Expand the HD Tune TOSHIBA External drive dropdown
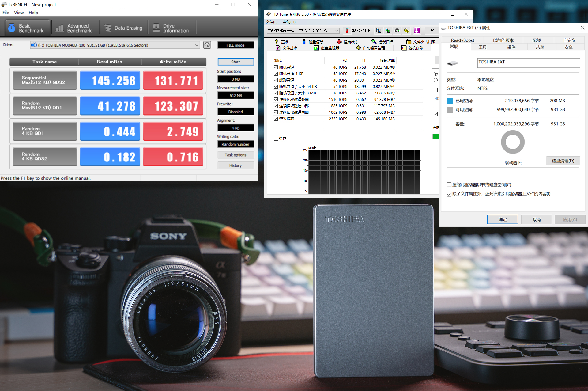This screenshot has width=588, height=391. (x=337, y=31)
